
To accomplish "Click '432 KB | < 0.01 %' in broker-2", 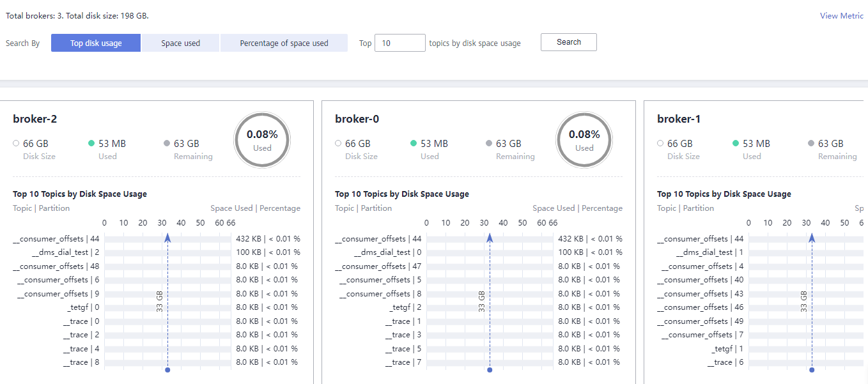I will [268, 239].
